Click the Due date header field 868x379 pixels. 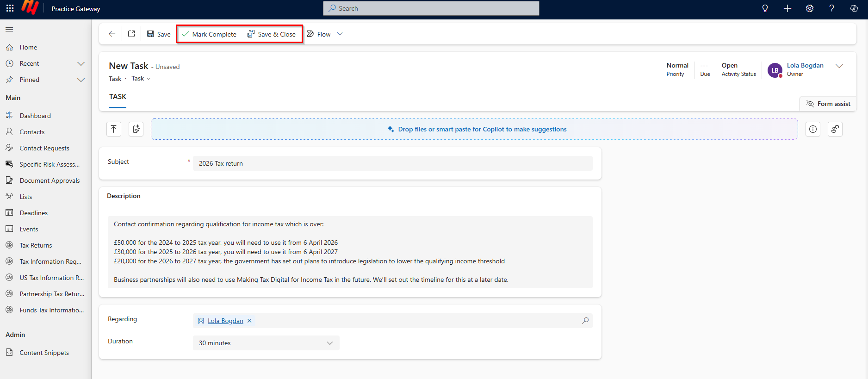coord(705,69)
